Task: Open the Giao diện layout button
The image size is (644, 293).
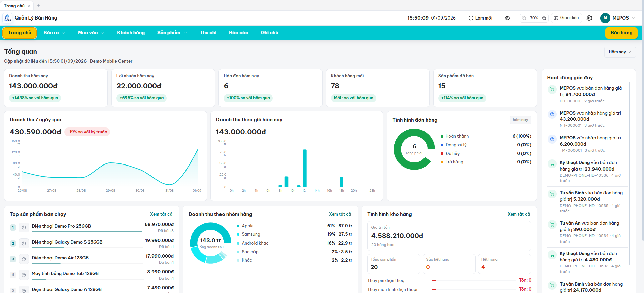Action: click(x=567, y=18)
